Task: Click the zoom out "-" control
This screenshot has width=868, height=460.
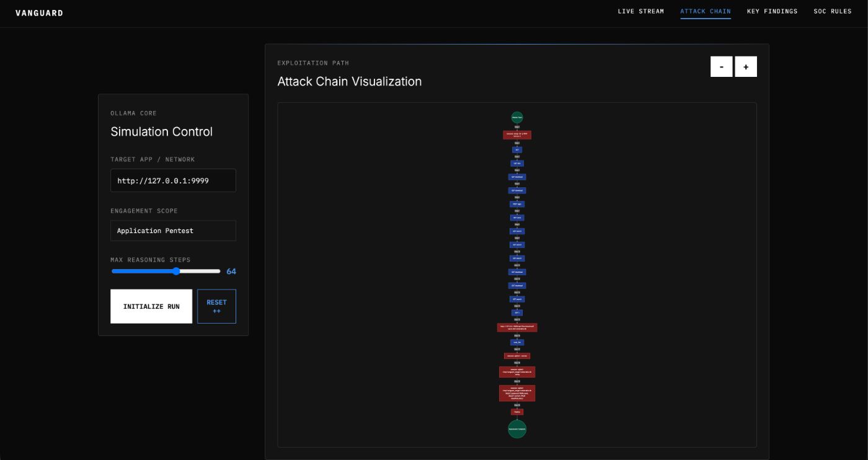Action: tap(721, 66)
